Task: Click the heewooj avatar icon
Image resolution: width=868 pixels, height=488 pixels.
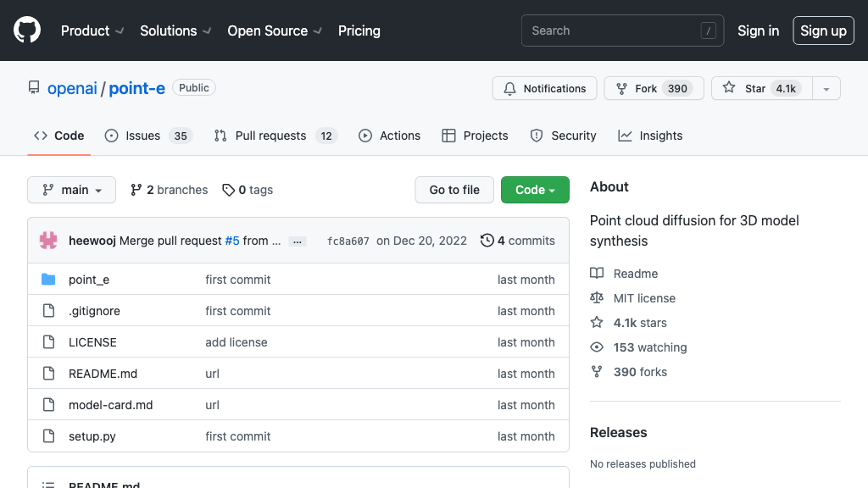Action: [48, 241]
